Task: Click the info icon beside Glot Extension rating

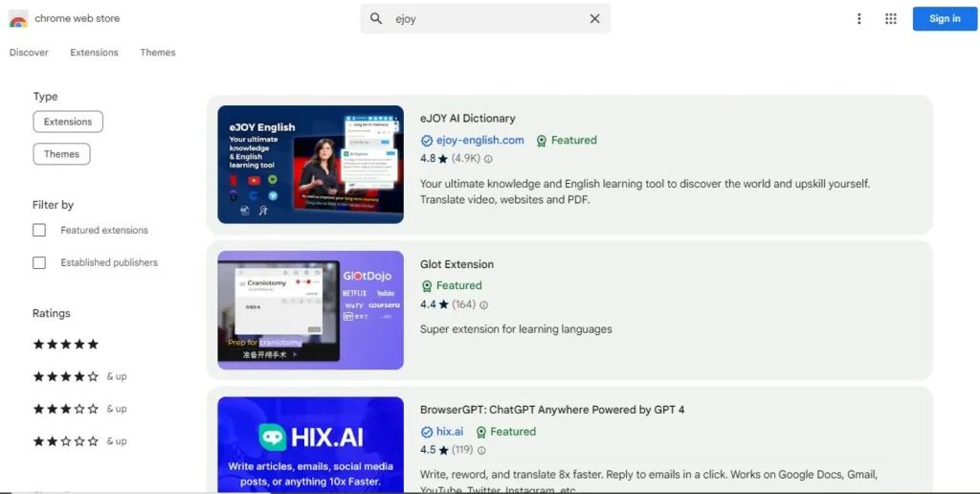Action: tap(483, 305)
